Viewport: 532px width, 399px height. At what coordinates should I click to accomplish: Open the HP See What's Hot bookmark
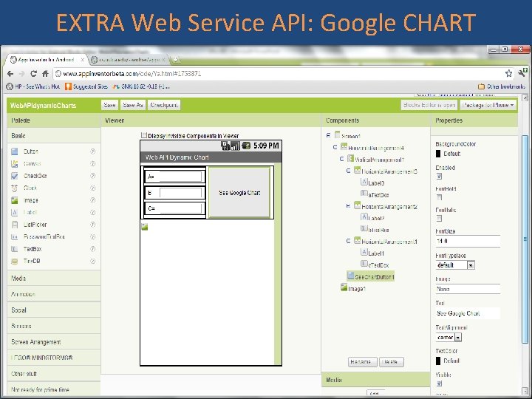click(x=33, y=86)
